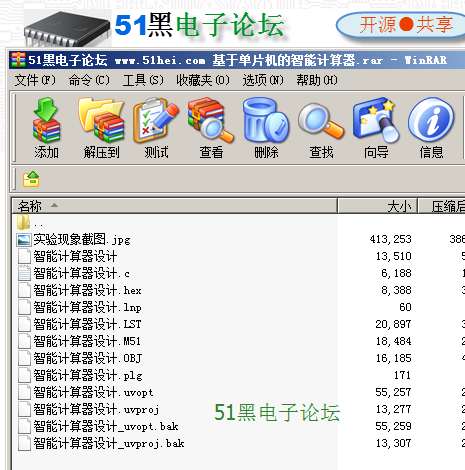Open the 选项(N) menu
The height and width of the screenshot is (470, 465).
click(x=263, y=80)
